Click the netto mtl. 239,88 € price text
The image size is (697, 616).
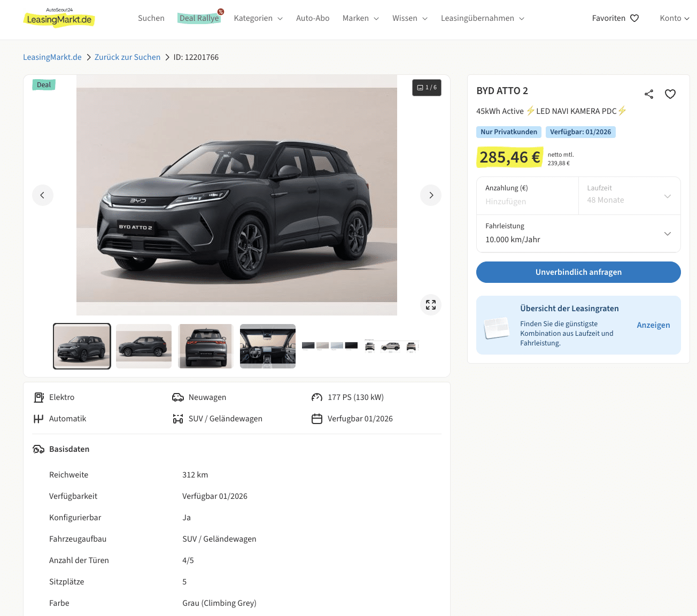[x=561, y=159]
